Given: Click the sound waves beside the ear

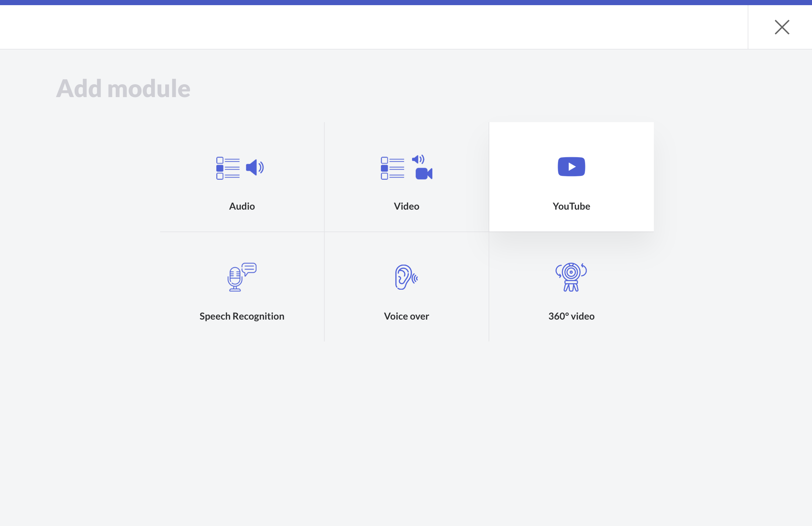Looking at the screenshot, I should click(x=415, y=279).
